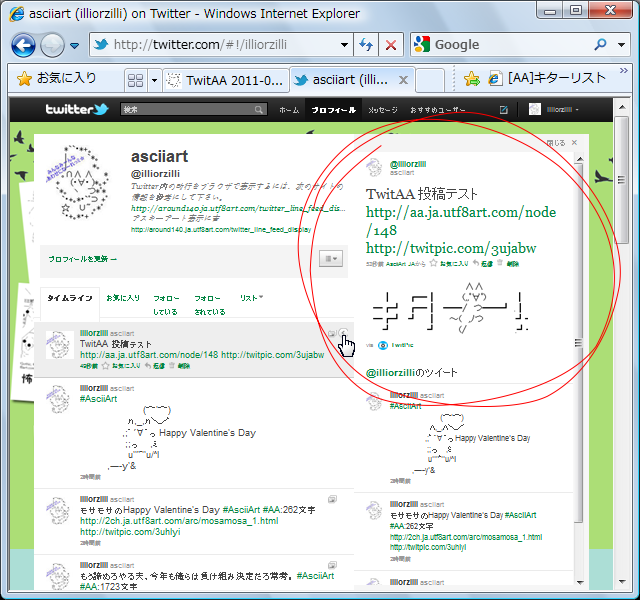This screenshot has width=640, height=600.
Task: Select プロフィール in Twitter nav
Action: point(333,110)
